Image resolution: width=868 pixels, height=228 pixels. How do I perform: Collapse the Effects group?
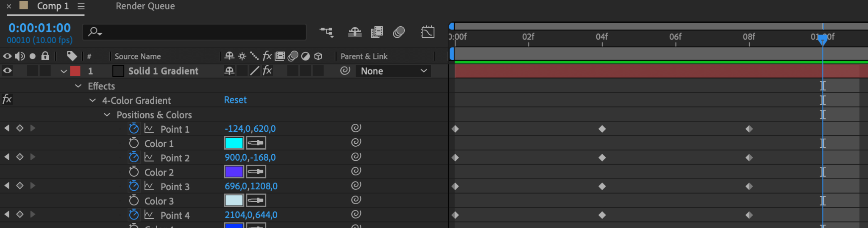click(78, 86)
